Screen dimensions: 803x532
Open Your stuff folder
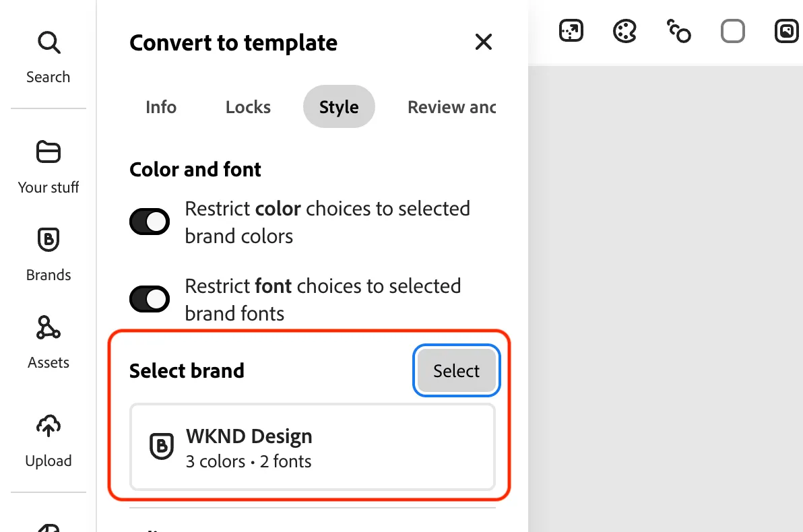pos(48,166)
